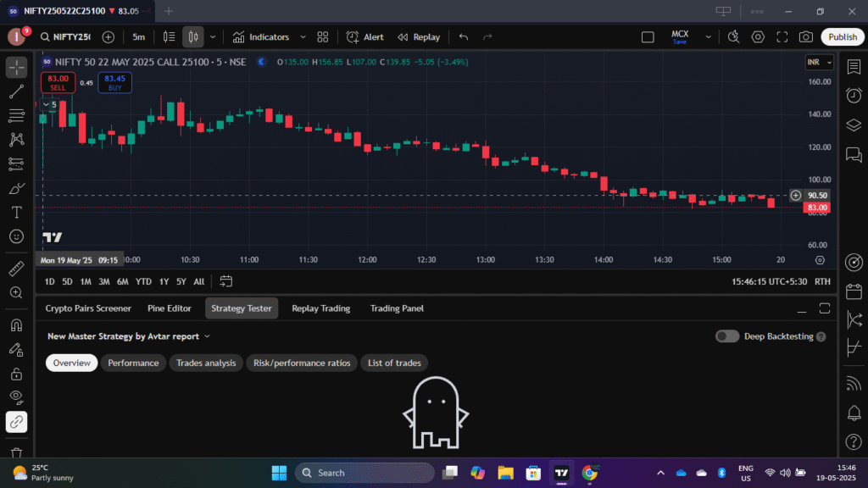Image resolution: width=868 pixels, height=488 pixels.
Task: Toggle drawings sync link icon
Action: click(x=17, y=422)
